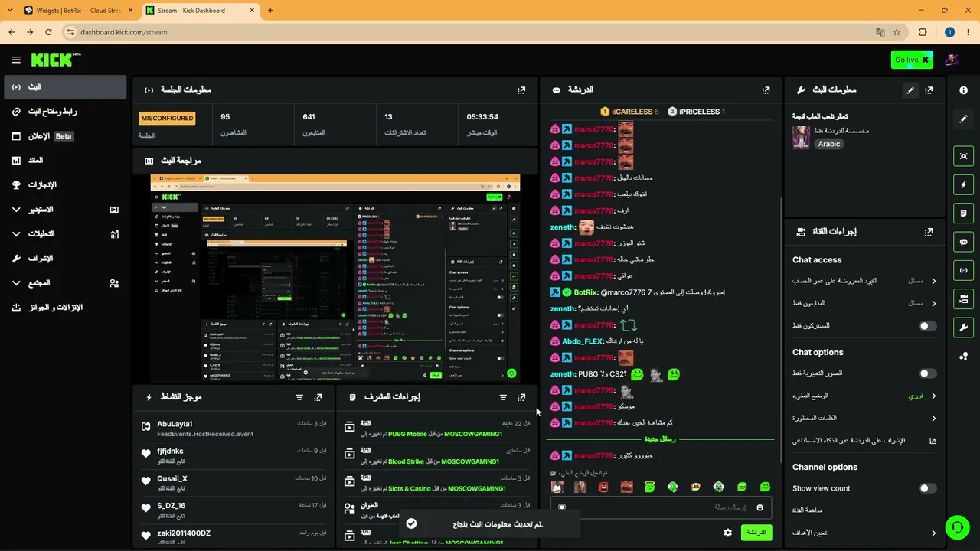
Task: Toggle subscribers-only (للمشتركون فقط) chat
Action: point(927,326)
